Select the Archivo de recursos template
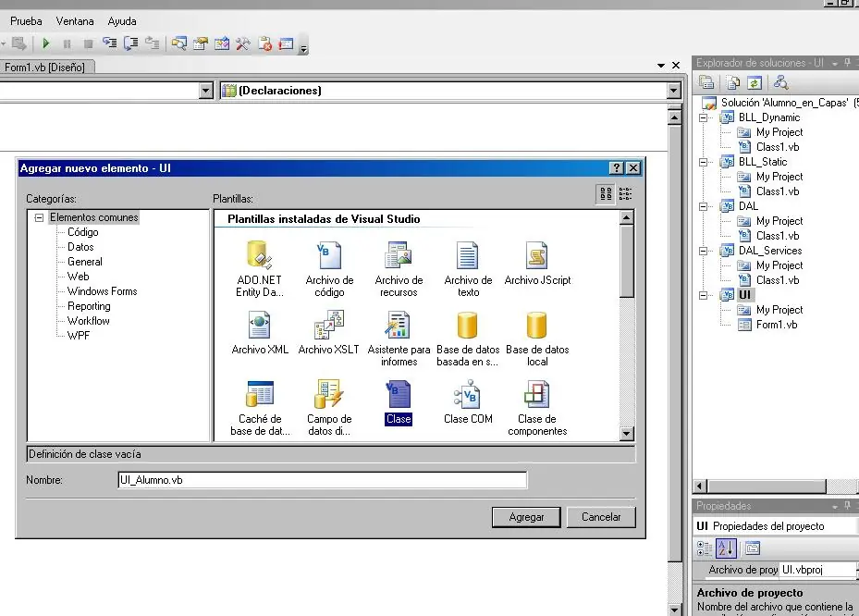Screen dimensions: 859x616 399,268
